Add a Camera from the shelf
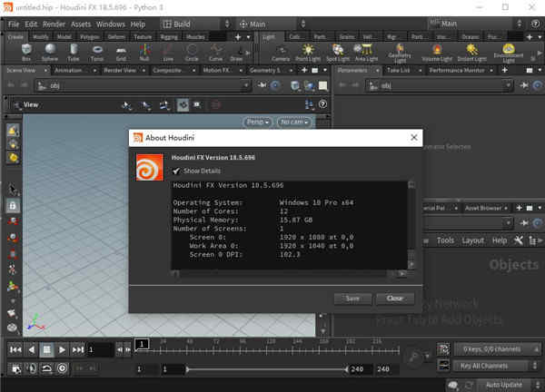The image size is (545, 392). click(281, 53)
